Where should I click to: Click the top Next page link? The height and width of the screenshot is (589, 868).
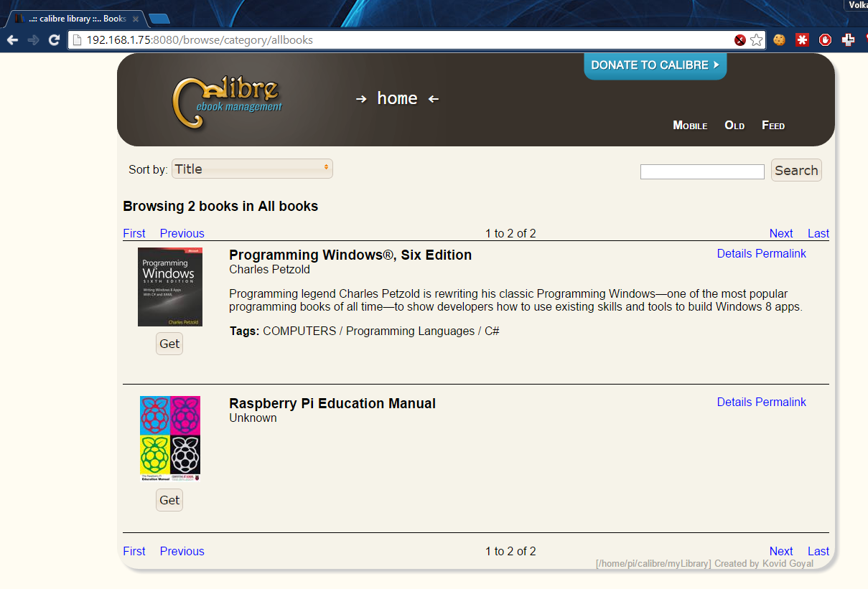780,233
